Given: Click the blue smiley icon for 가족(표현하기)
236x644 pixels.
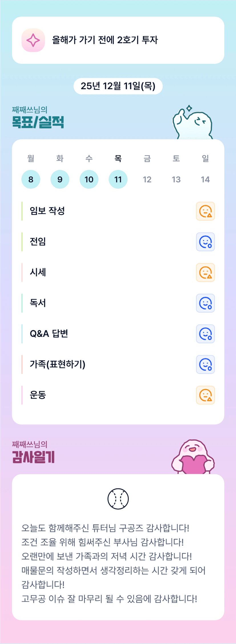Looking at the screenshot, I should (x=205, y=364).
